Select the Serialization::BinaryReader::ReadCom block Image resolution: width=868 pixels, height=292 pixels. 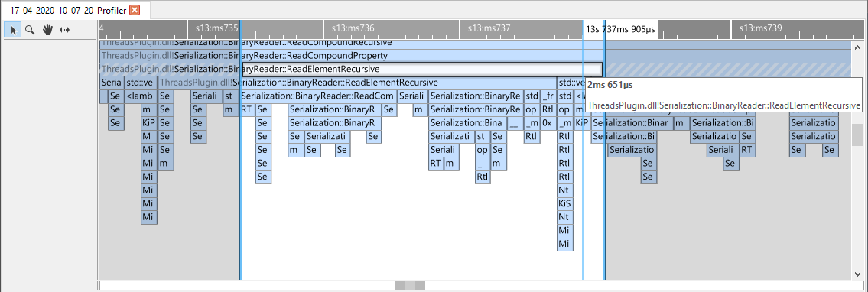tap(317, 96)
